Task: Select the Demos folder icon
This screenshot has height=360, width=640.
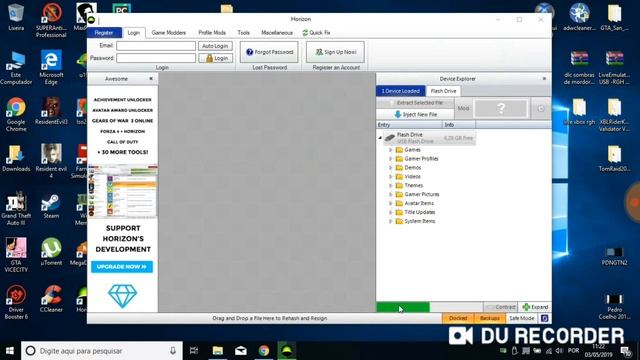Action: [399, 168]
